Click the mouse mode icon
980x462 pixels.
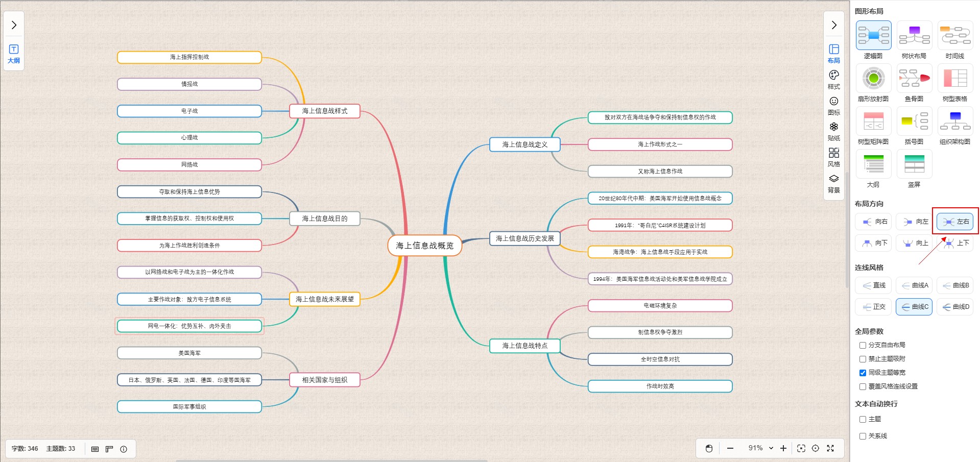(709, 448)
